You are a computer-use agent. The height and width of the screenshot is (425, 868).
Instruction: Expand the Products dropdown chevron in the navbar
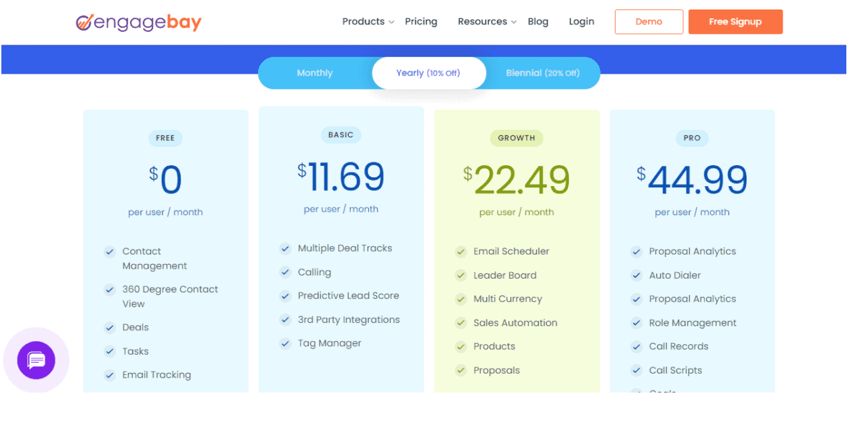(391, 22)
